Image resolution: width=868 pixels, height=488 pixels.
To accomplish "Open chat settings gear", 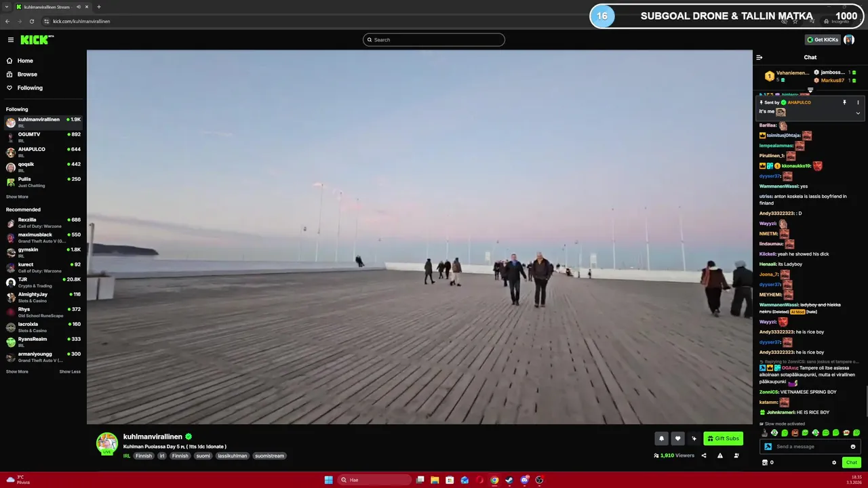I will click(x=834, y=462).
